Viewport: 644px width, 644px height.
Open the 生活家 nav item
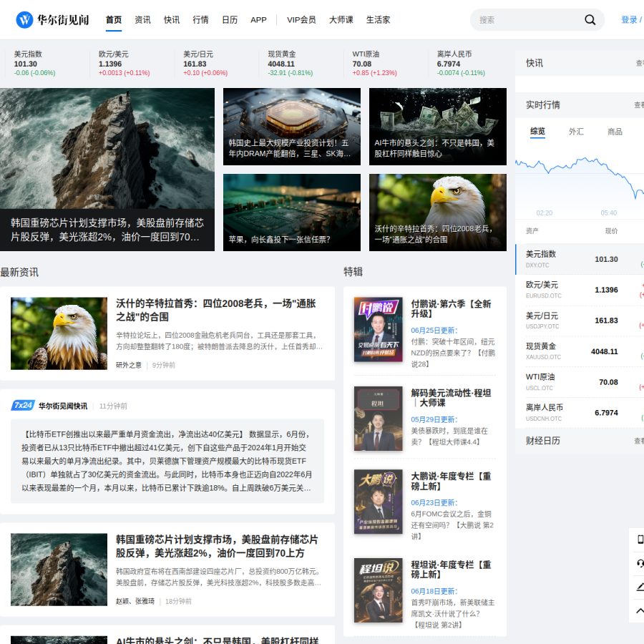click(378, 20)
